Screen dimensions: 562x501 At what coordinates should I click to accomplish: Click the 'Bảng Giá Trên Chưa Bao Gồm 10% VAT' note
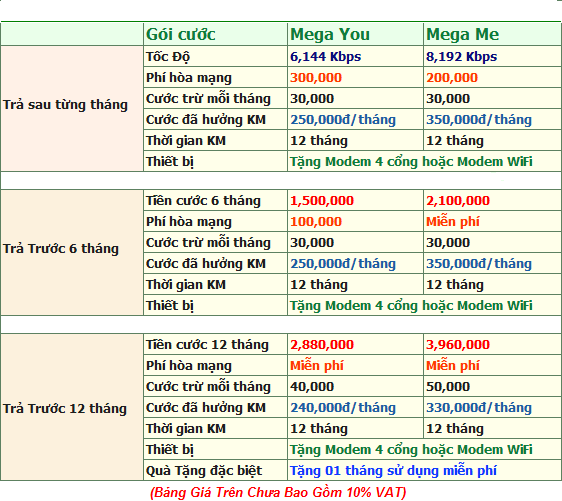[278, 492]
